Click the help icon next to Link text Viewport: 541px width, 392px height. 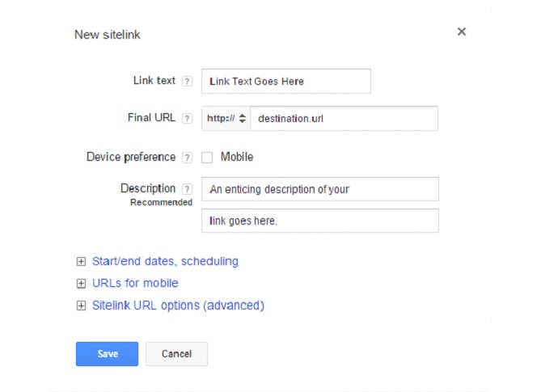click(188, 82)
